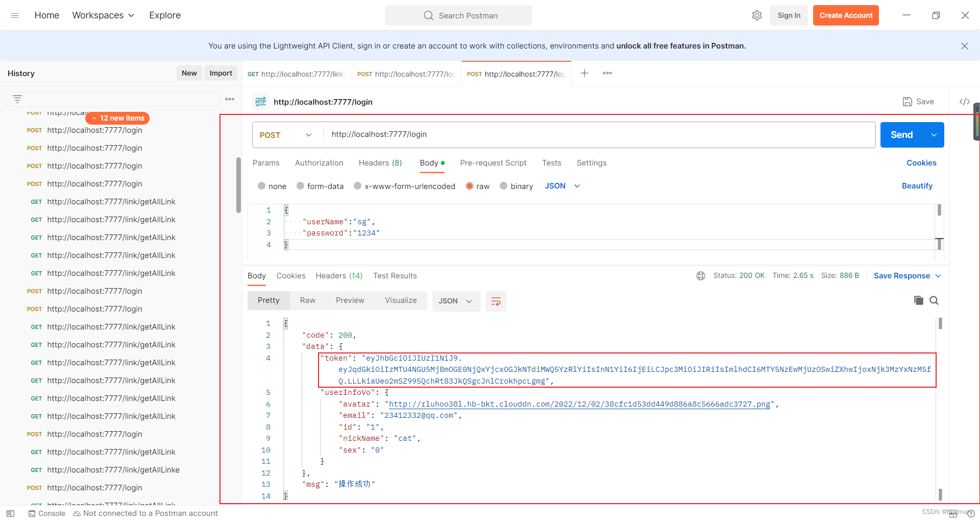Select the binary body option
Image resolution: width=980 pixels, height=520 pixels.
coord(517,186)
